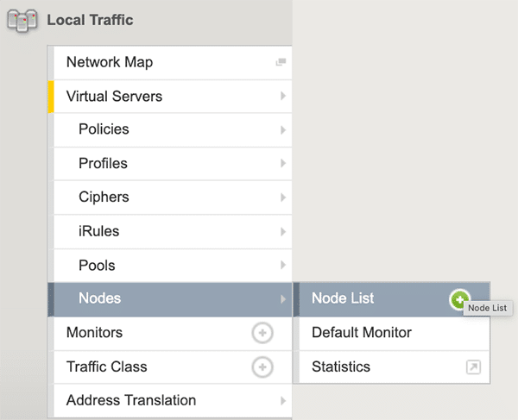518x420 pixels.
Task: Expand the Ciphers submenu arrow
Action: tap(282, 197)
